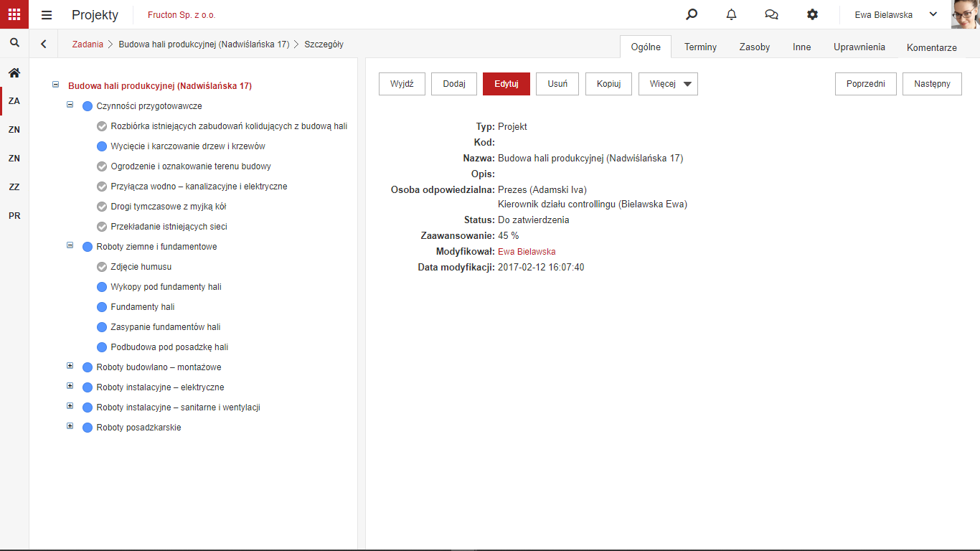The width and height of the screenshot is (980, 551).
Task: Open the Więcej dropdown
Action: click(x=668, y=84)
